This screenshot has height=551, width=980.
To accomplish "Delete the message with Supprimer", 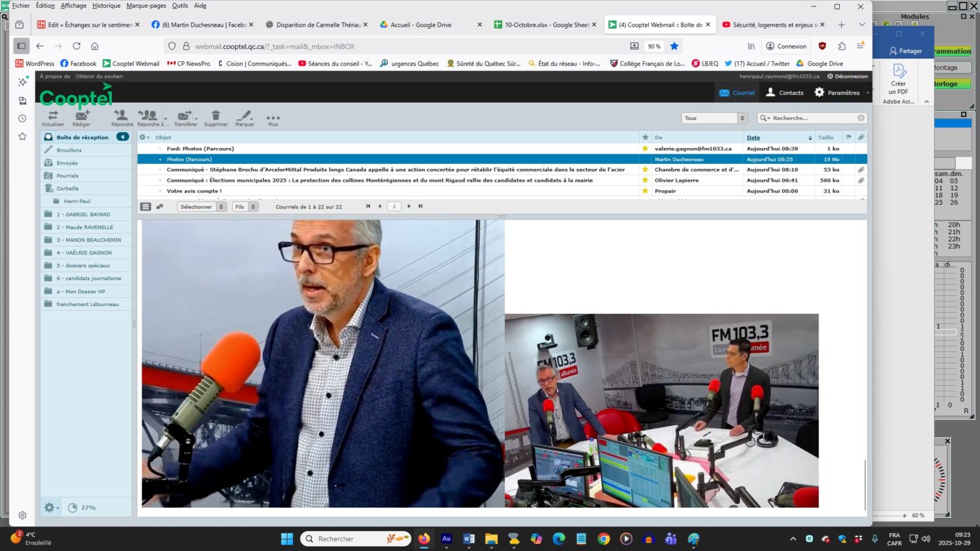I will coord(216,117).
